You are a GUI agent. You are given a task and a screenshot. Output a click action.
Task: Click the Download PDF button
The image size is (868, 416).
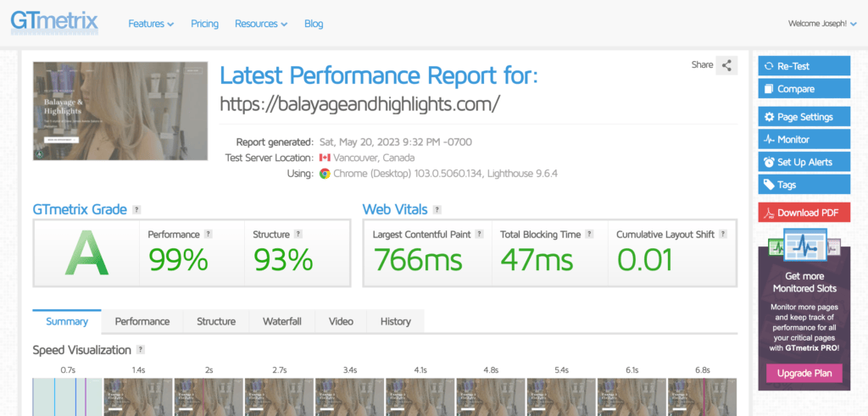[x=803, y=213]
